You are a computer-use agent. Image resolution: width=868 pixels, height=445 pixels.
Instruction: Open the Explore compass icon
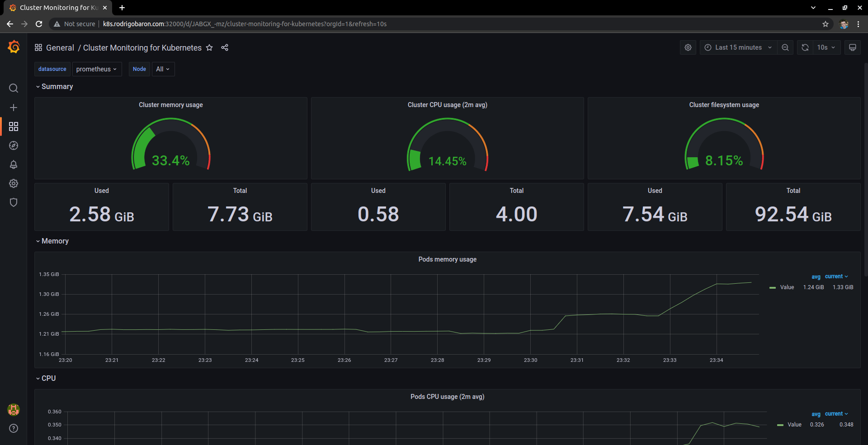(x=14, y=145)
